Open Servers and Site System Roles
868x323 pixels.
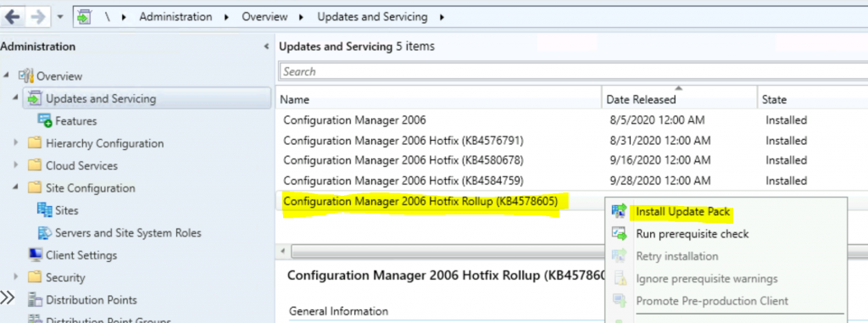(128, 233)
